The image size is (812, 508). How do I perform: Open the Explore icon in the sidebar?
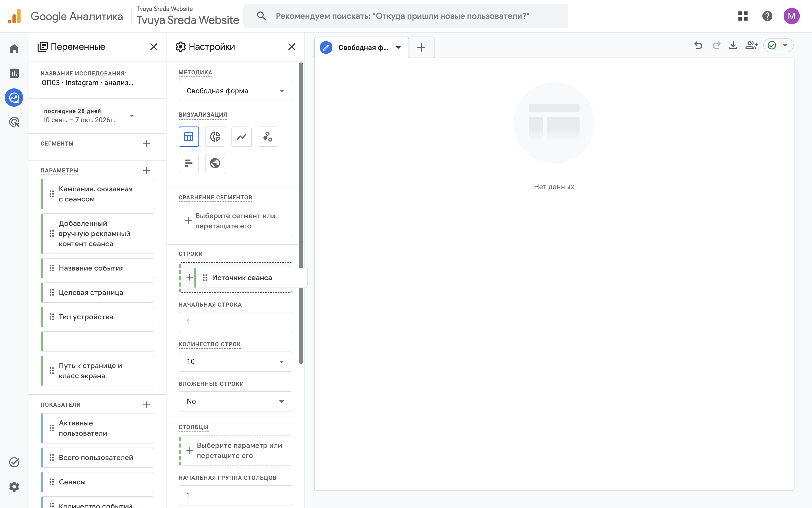tap(14, 98)
